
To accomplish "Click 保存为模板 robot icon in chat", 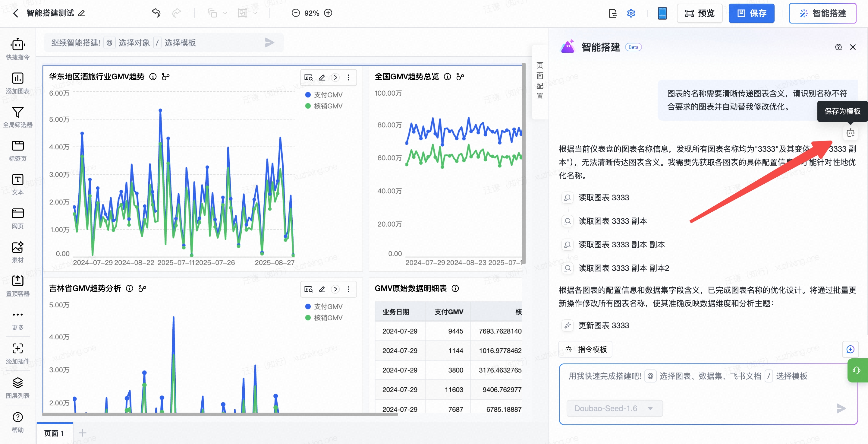I will click(850, 133).
